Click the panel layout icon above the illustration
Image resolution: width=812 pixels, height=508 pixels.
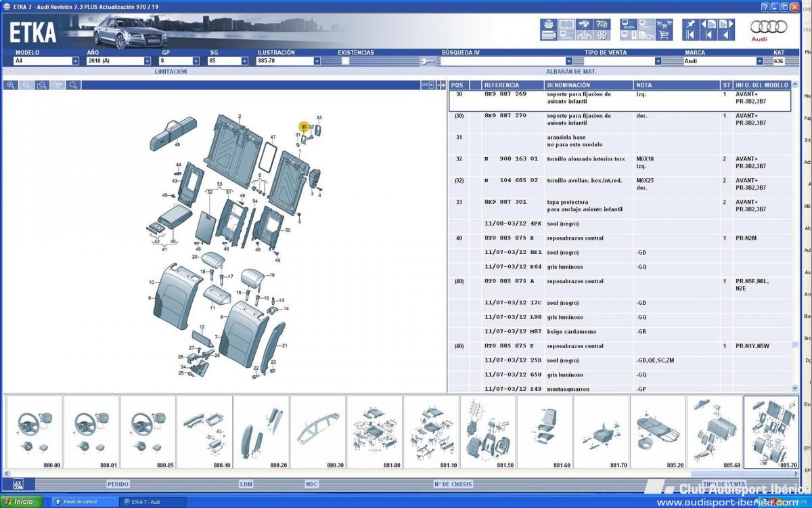428,85
